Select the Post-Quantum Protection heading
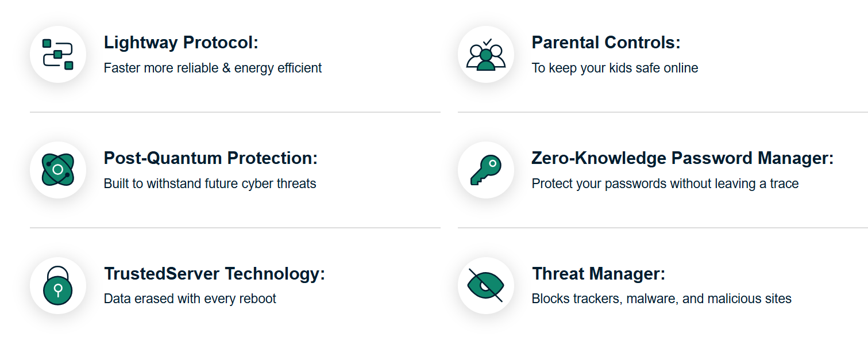The width and height of the screenshot is (868, 344). (210, 158)
